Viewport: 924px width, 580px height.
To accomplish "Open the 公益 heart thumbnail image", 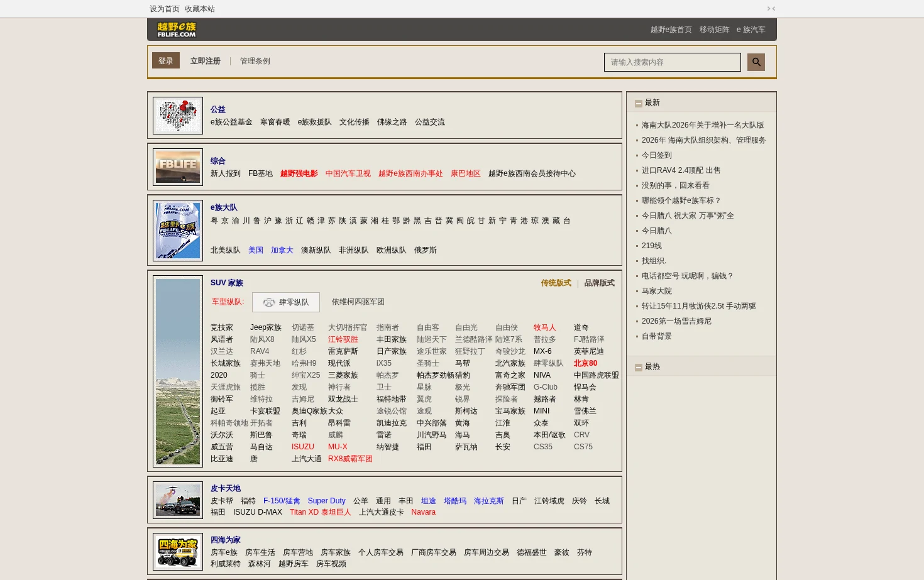I will pyautogui.click(x=178, y=116).
